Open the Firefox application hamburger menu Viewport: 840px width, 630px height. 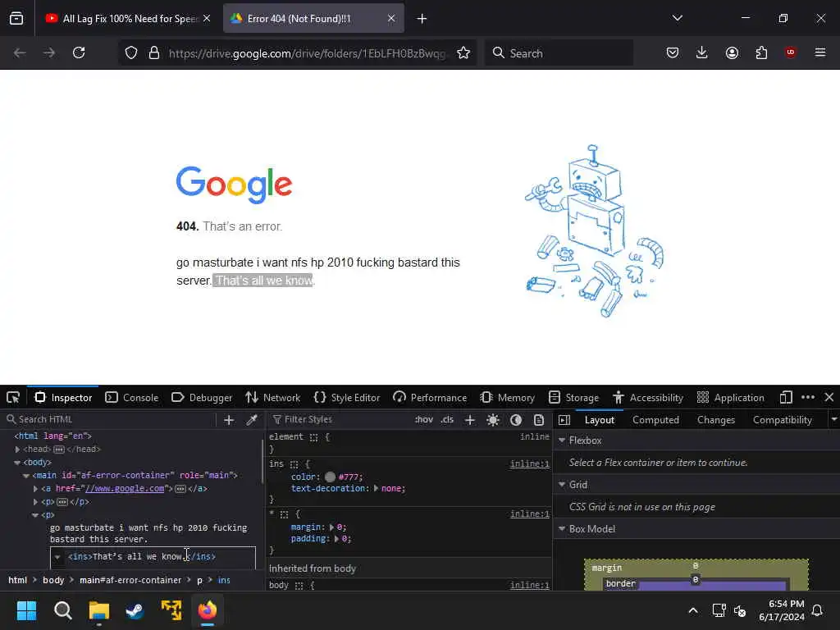[x=820, y=52]
